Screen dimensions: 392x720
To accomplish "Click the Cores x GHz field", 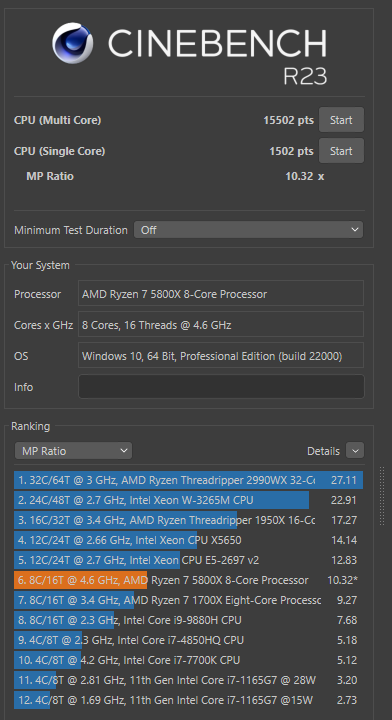I will click(221, 325).
